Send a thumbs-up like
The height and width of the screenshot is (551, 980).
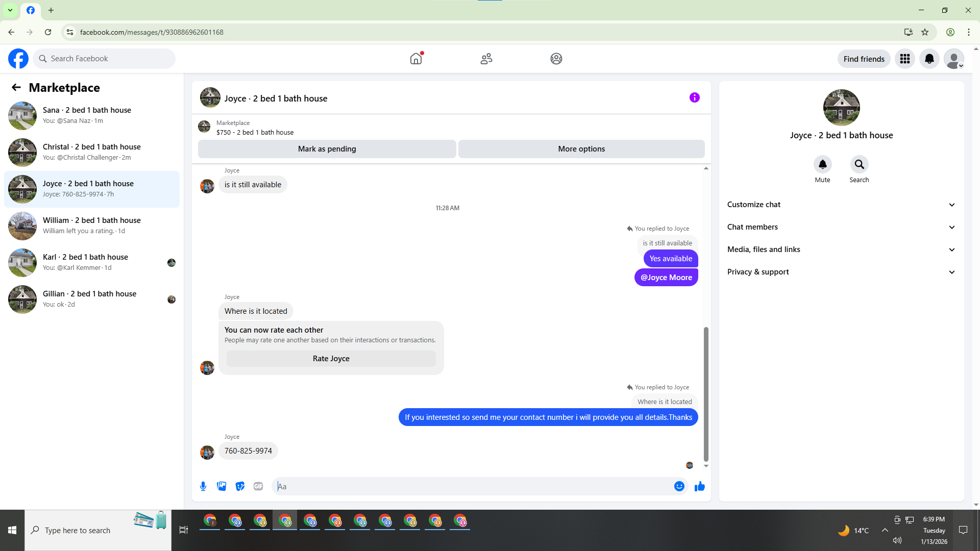click(699, 486)
